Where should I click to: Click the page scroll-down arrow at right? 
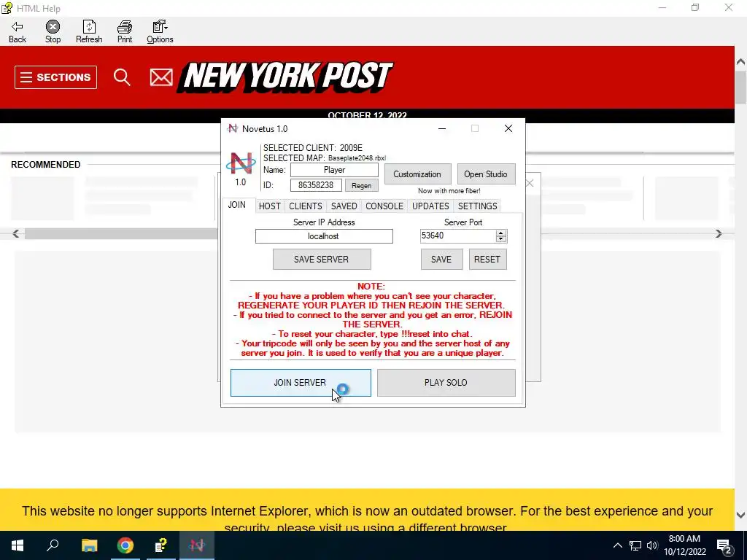[x=741, y=516]
